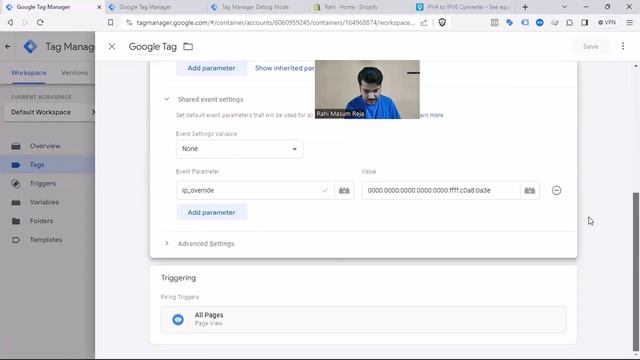Click the Templates sidebar icon
This screenshot has height=360, width=640.
[16, 240]
